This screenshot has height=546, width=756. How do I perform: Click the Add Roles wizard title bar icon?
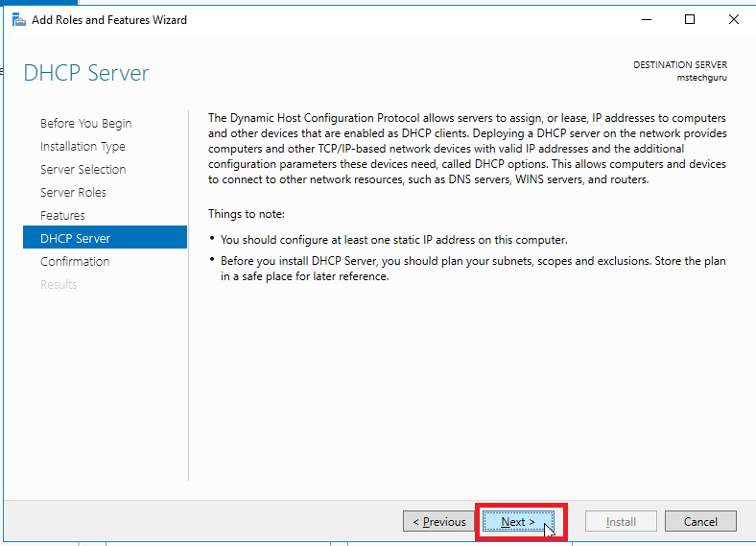[x=19, y=20]
